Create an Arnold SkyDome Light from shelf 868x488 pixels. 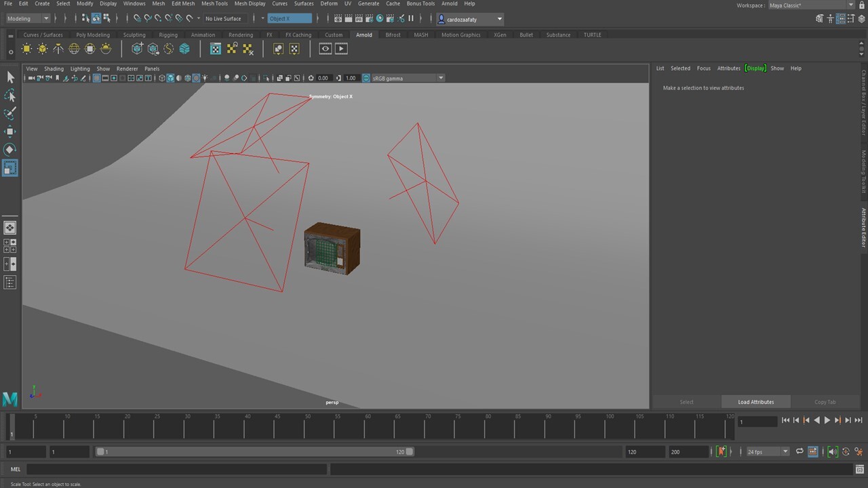pyautogui.click(x=74, y=49)
